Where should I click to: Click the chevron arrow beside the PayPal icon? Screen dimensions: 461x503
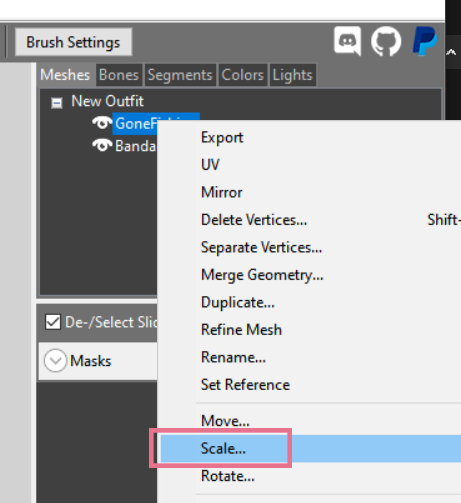451,52
